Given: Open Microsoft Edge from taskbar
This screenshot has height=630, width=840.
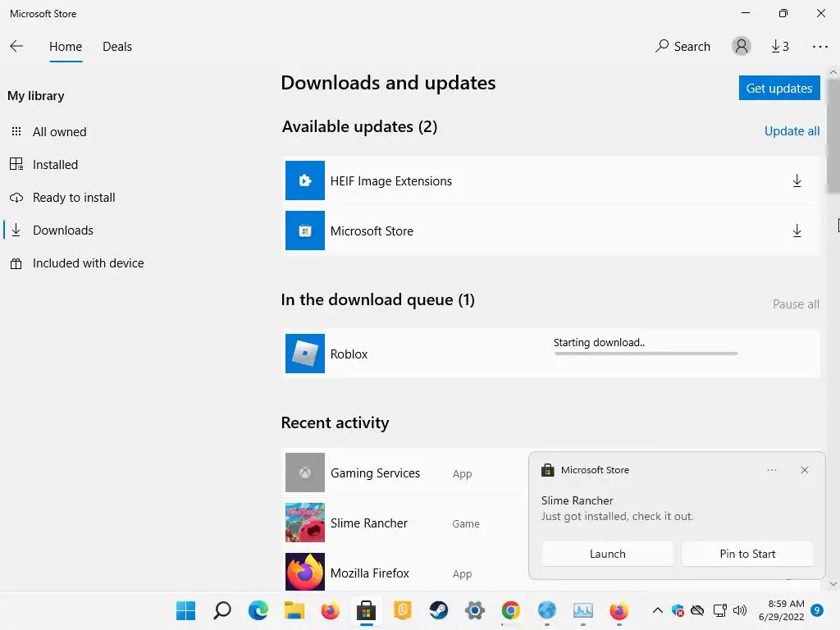Looking at the screenshot, I should 258,610.
